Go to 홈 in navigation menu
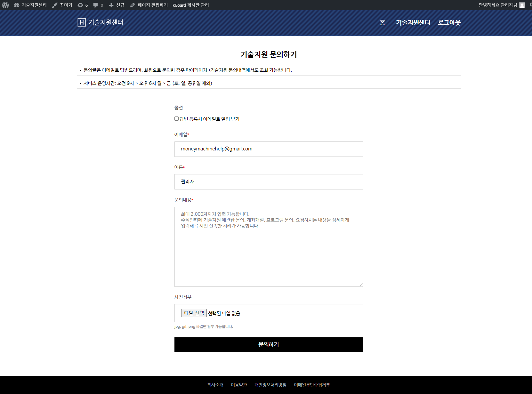Image resolution: width=532 pixels, height=394 pixels. [x=382, y=22]
